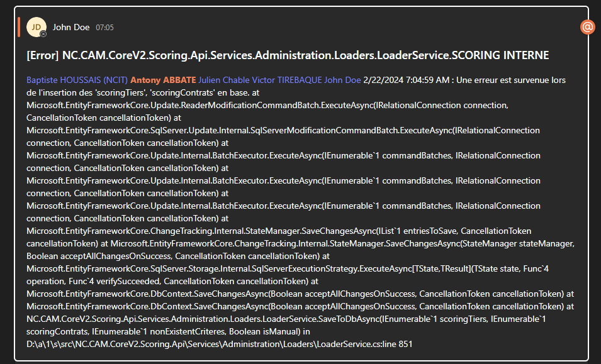Click John Doe mention in message body
The height and width of the screenshot is (364, 601).
coord(342,80)
